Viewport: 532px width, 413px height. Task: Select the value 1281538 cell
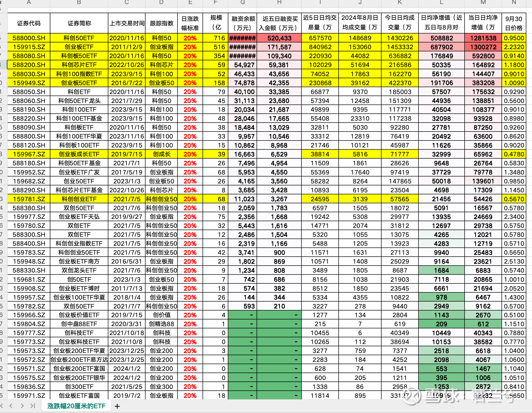click(483, 38)
